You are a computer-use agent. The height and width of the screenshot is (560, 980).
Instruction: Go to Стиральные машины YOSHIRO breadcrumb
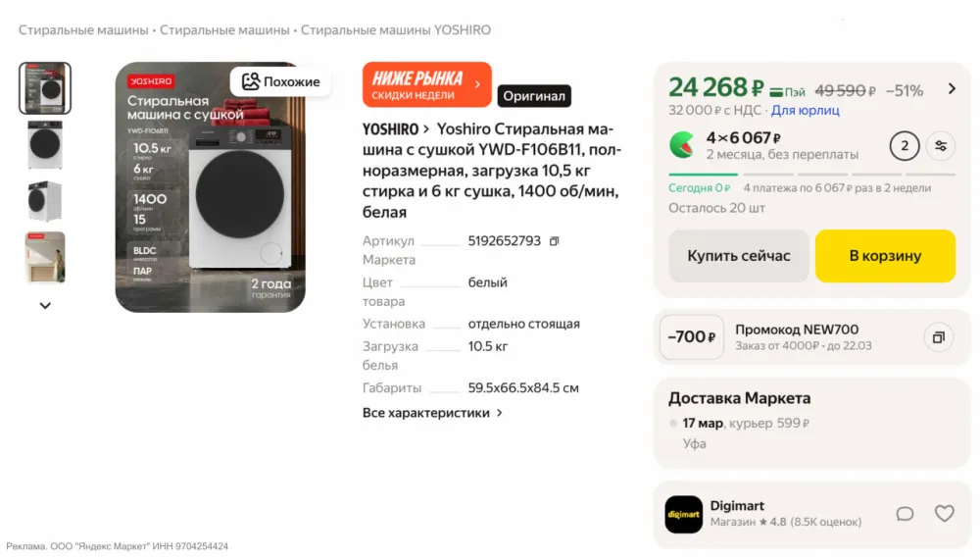coord(395,30)
